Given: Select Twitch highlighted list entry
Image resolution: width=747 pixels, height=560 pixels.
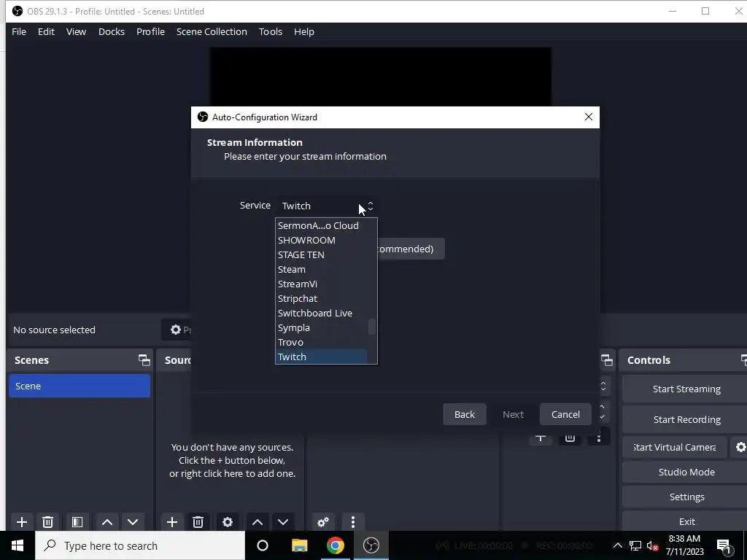Looking at the screenshot, I should click(322, 357).
